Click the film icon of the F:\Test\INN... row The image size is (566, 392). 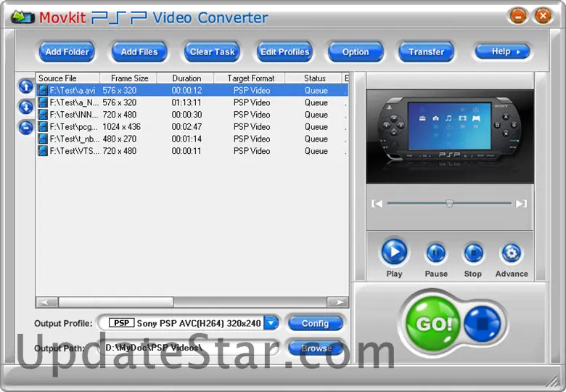(x=43, y=115)
